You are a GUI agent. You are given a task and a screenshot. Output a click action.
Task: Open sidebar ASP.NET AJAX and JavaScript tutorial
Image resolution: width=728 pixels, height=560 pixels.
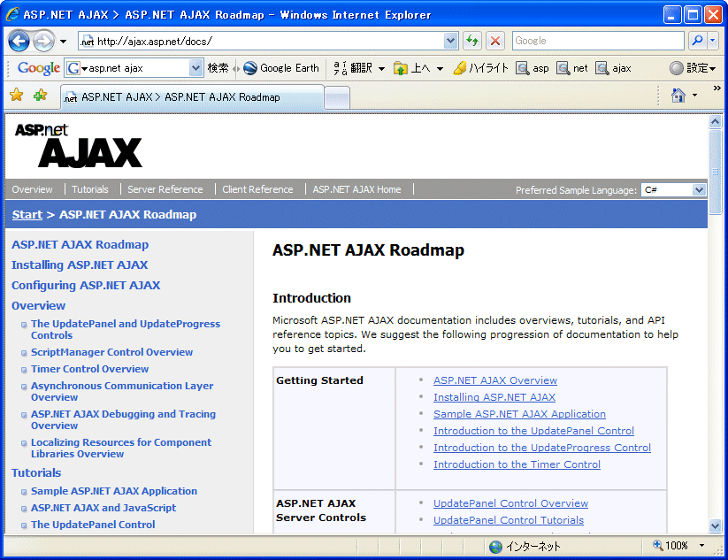(103, 508)
